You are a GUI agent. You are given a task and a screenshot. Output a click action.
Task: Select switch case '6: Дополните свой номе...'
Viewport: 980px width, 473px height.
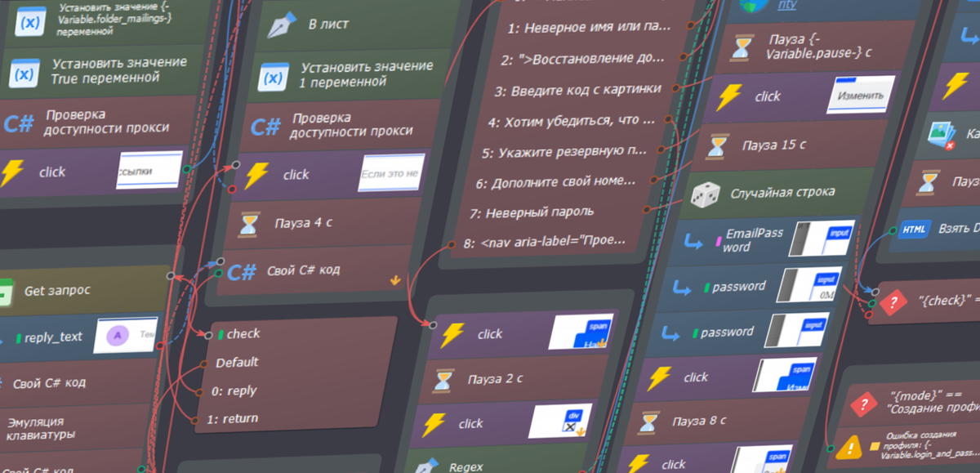555,181
